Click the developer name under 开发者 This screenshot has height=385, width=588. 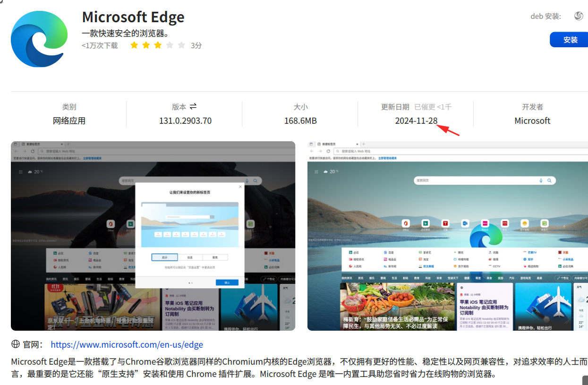pyautogui.click(x=532, y=121)
